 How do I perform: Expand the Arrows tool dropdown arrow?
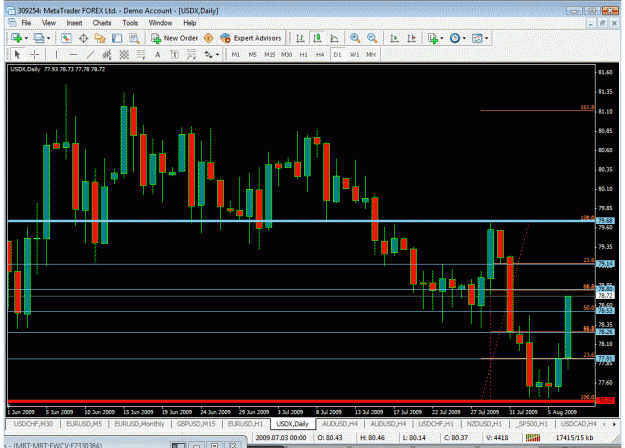[x=217, y=55]
